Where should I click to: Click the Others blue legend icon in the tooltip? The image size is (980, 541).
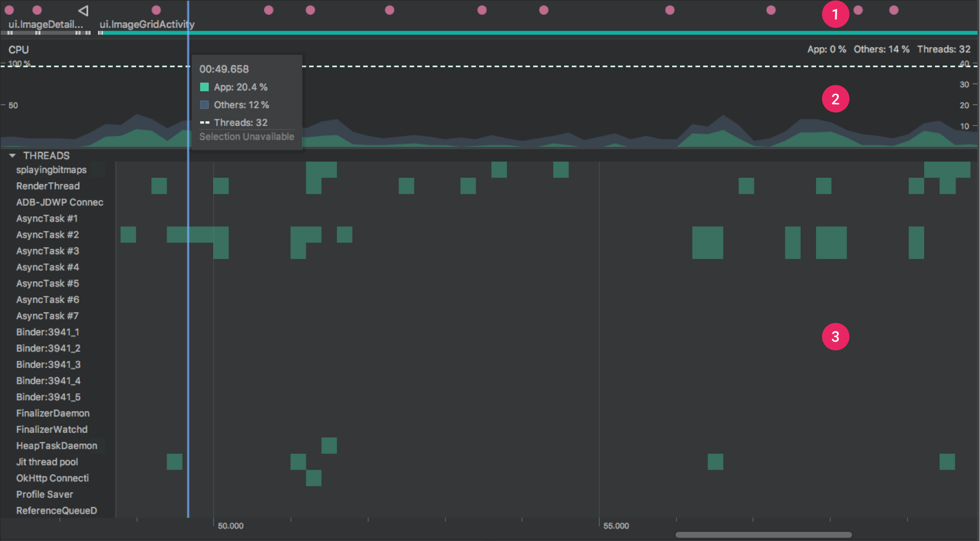pos(204,105)
